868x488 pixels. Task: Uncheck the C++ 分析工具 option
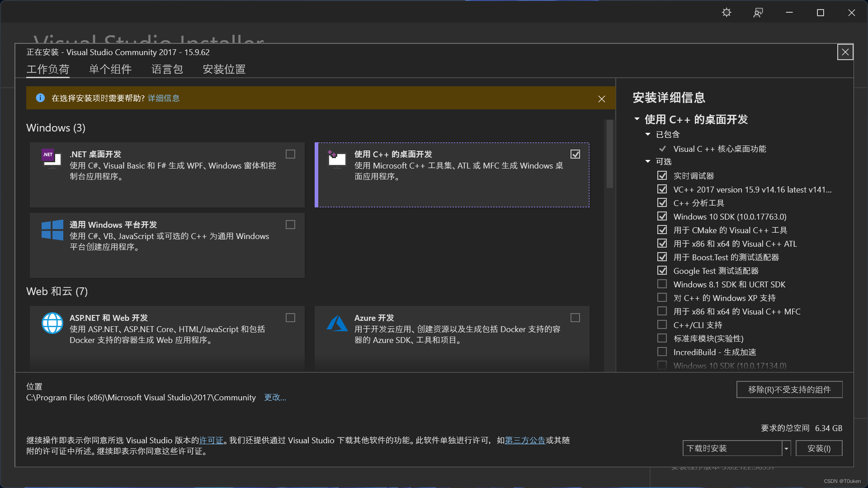pos(662,202)
